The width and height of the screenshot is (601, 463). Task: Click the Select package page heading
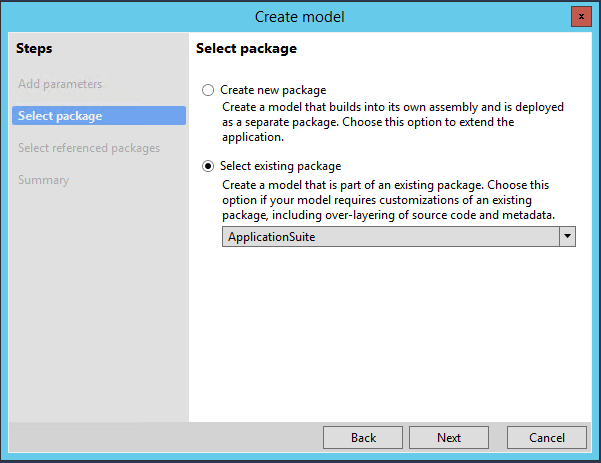tap(246, 48)
